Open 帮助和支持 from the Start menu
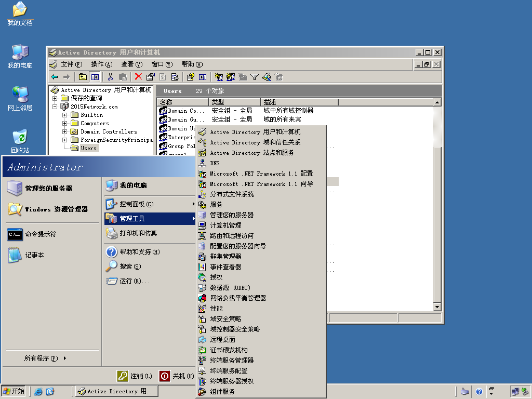 click(x=150, y=252)
